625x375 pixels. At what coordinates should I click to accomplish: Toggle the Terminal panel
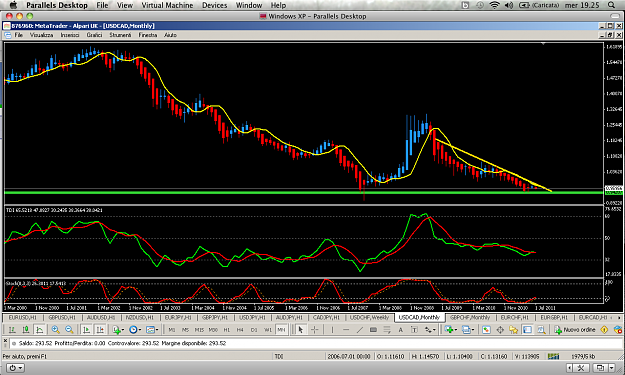(x=527, y=330)
